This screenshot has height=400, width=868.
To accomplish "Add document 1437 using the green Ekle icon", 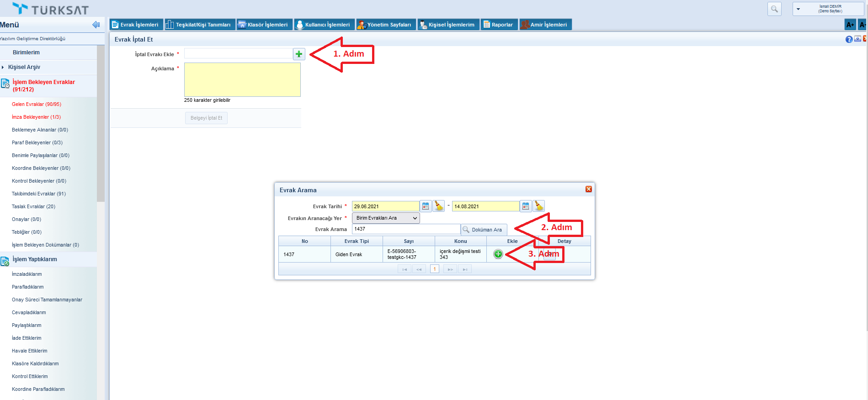I will coord(498,254).
